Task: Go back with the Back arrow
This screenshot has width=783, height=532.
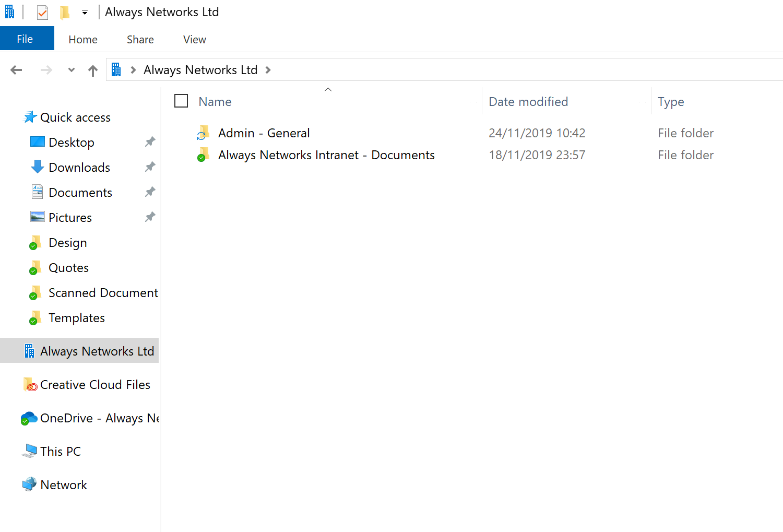Action: tap(17, 70)
